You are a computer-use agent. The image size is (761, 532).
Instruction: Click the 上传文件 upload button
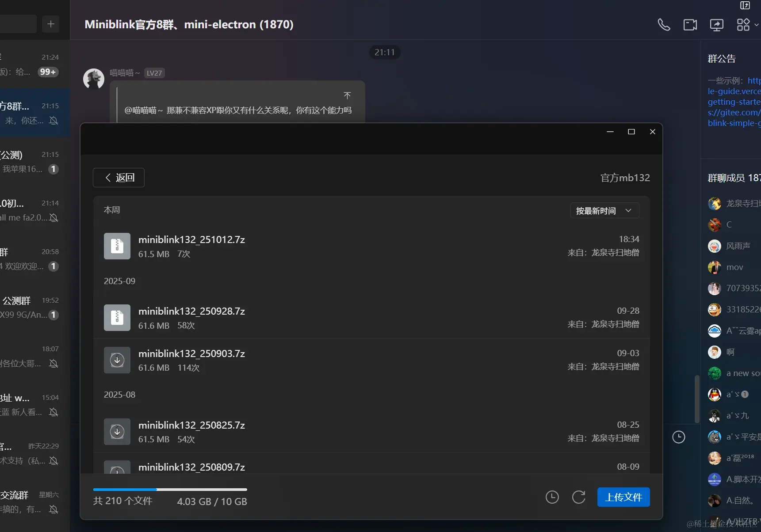(x=623, y=497)
